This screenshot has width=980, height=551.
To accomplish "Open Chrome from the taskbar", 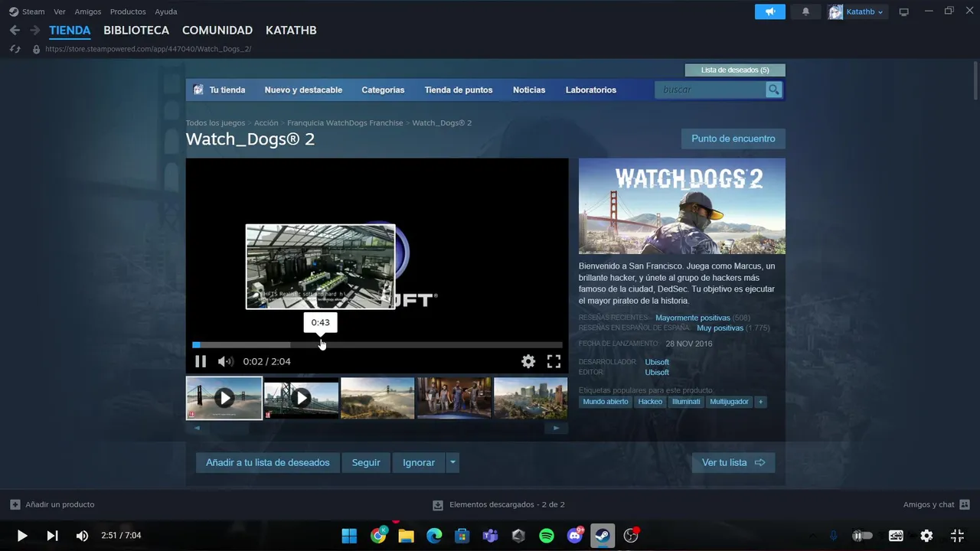I will coord(378,536).
